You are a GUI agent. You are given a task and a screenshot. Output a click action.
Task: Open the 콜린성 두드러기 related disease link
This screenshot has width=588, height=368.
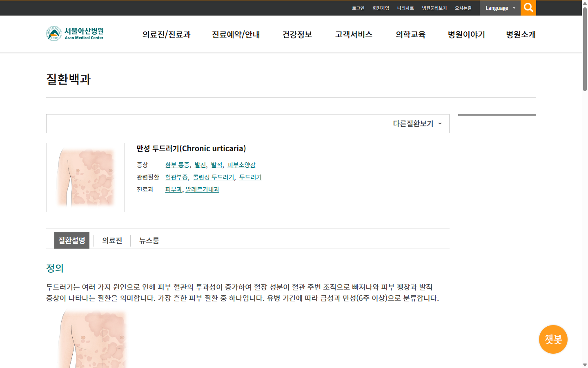coord(214,177)
